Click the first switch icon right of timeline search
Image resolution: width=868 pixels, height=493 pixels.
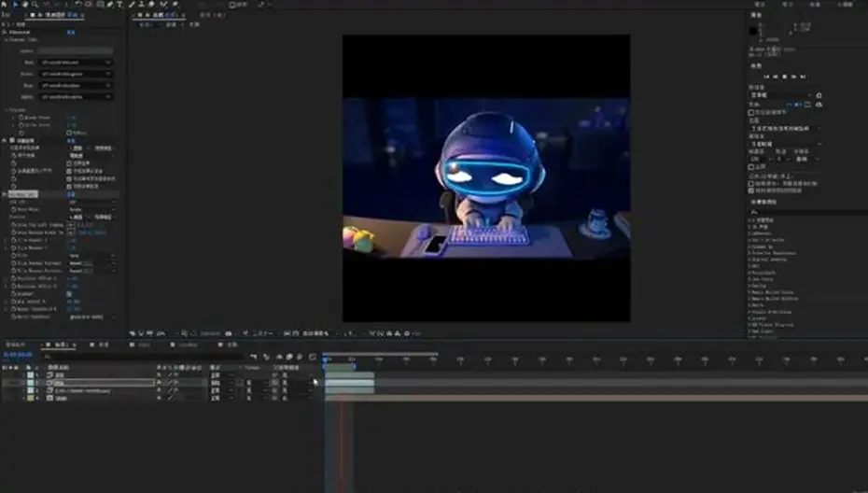(x=254, y=357)
